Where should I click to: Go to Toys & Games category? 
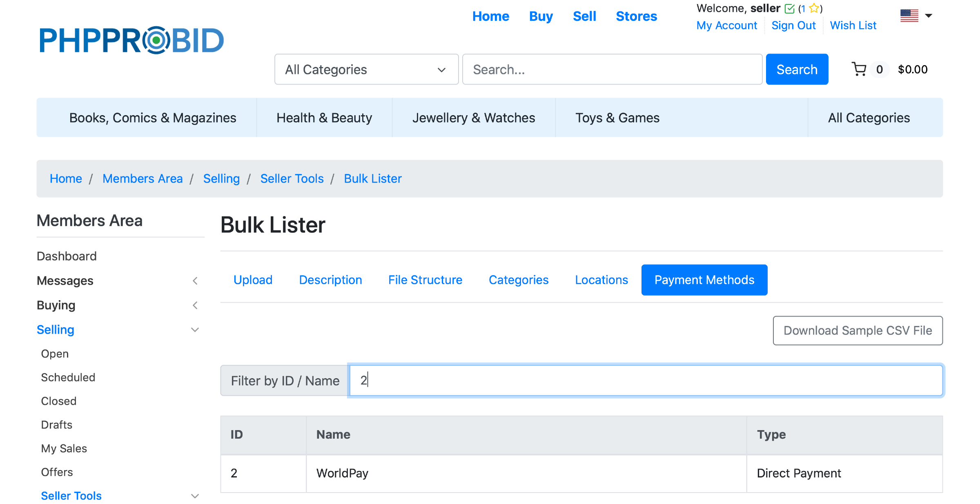coord(617,118)
